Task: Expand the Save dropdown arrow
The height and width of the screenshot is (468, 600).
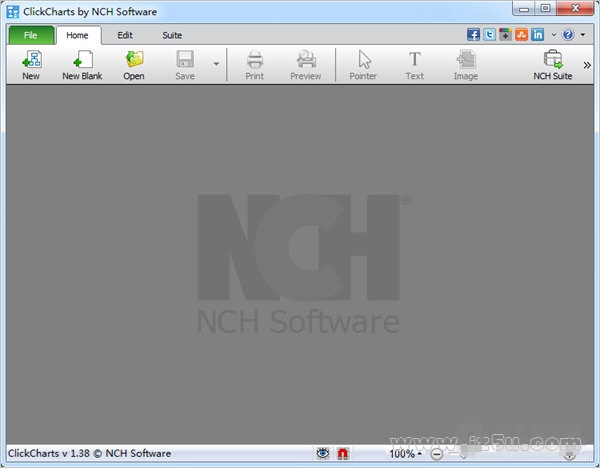Action: click(x=216, y=64)
